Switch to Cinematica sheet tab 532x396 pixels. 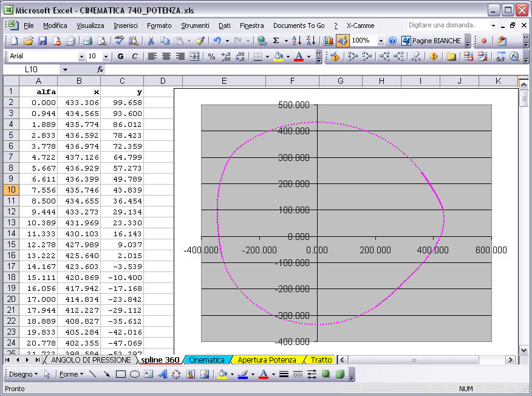click(x=206, y=360)
